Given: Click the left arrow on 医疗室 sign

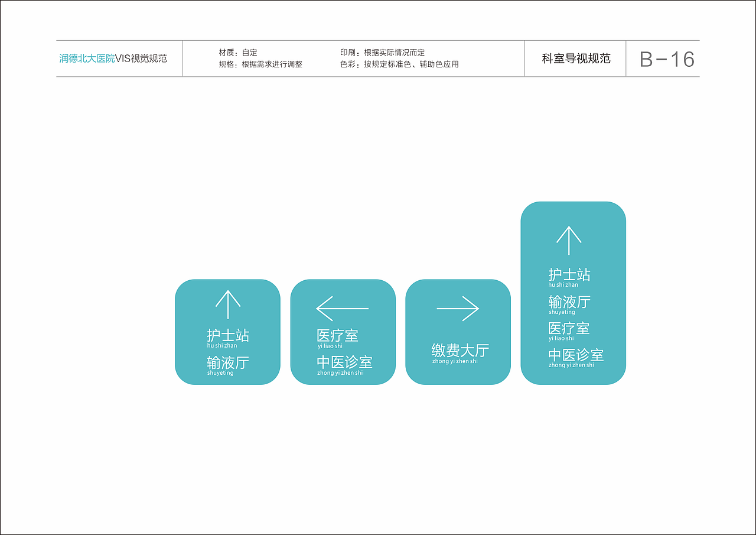Looking at the screenshot, I should click(343, 308).
